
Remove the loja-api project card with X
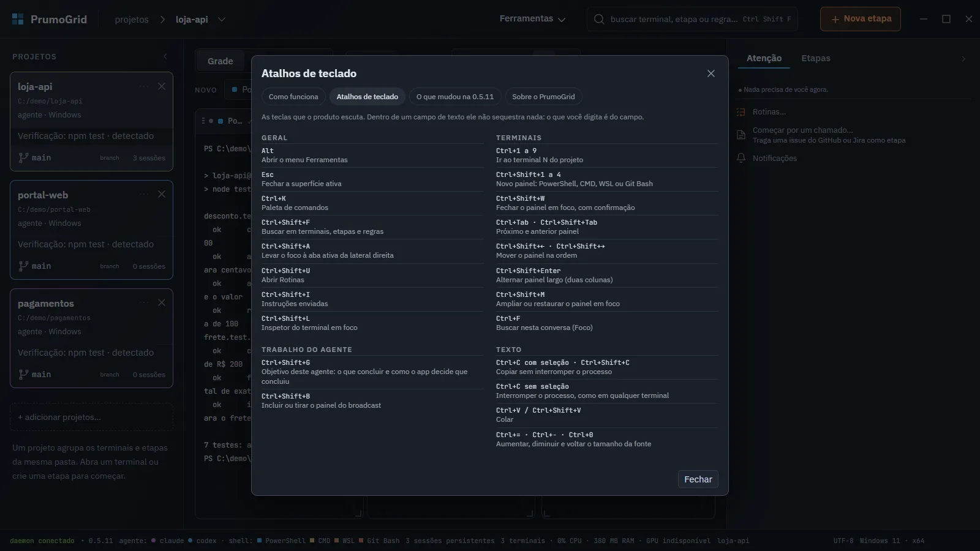point(162,86)
